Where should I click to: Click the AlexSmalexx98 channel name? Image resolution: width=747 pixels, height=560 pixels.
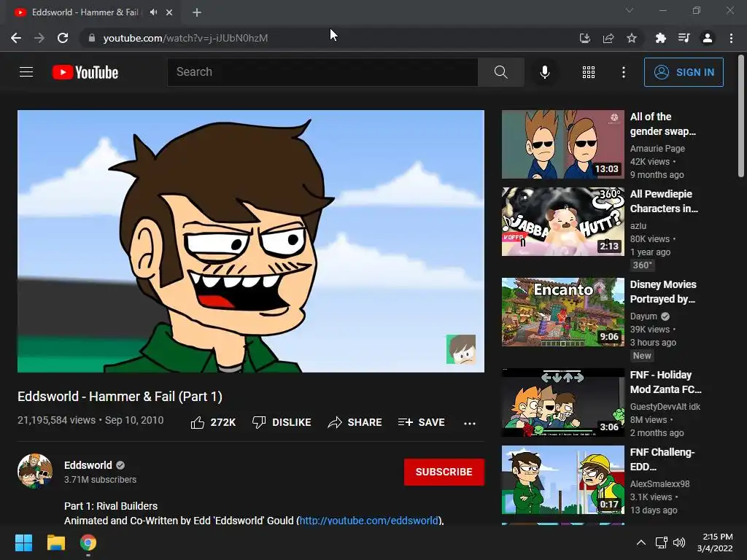(659, 484)
